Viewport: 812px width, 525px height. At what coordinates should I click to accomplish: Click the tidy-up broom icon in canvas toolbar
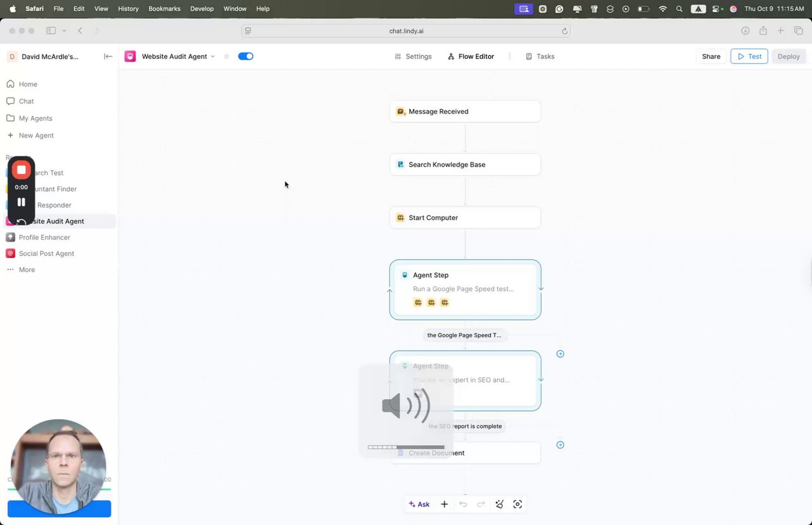click(499, 504)
